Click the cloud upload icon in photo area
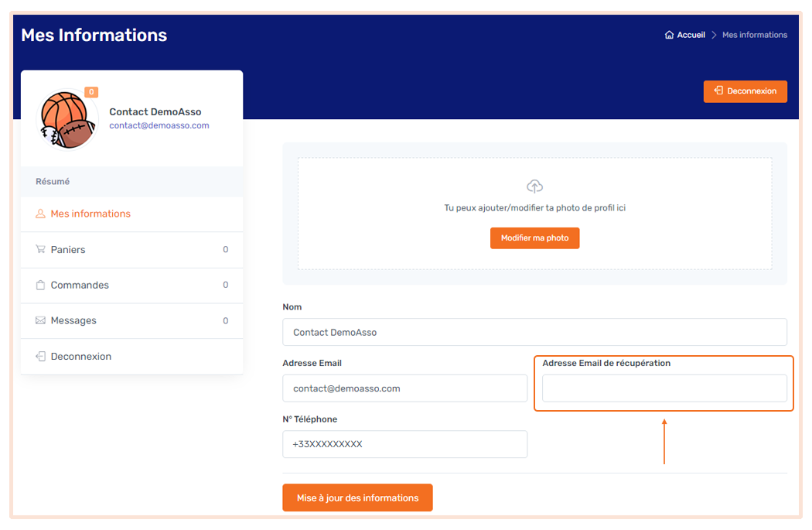Viewport: 812px width, 530px height. [534, 186]
